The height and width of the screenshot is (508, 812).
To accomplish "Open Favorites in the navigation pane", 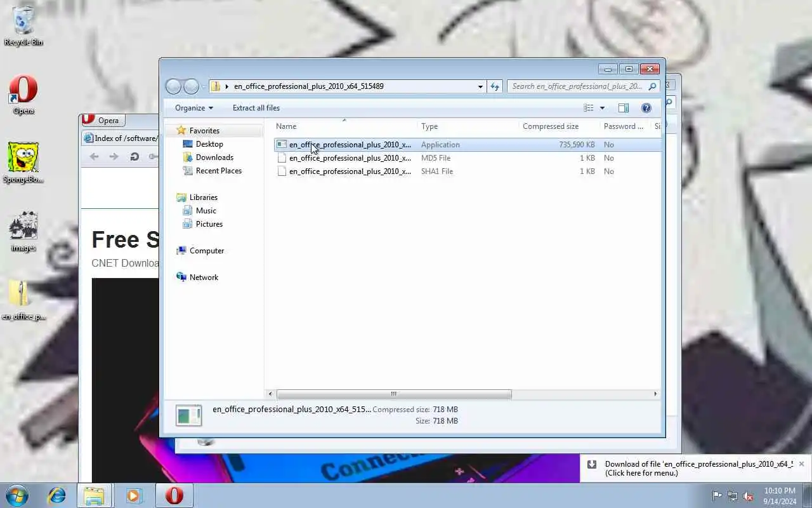I will pyautogui.click(x=204, y=131).
